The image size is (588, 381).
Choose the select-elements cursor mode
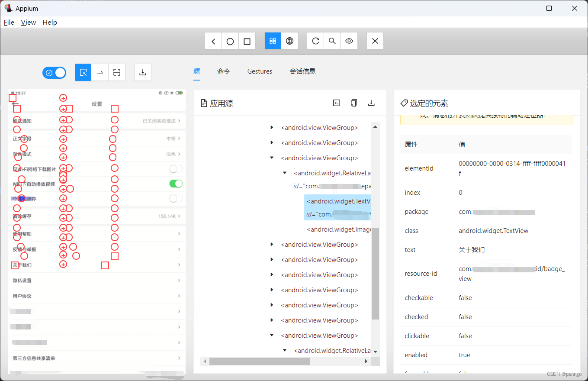pos(83,72)
